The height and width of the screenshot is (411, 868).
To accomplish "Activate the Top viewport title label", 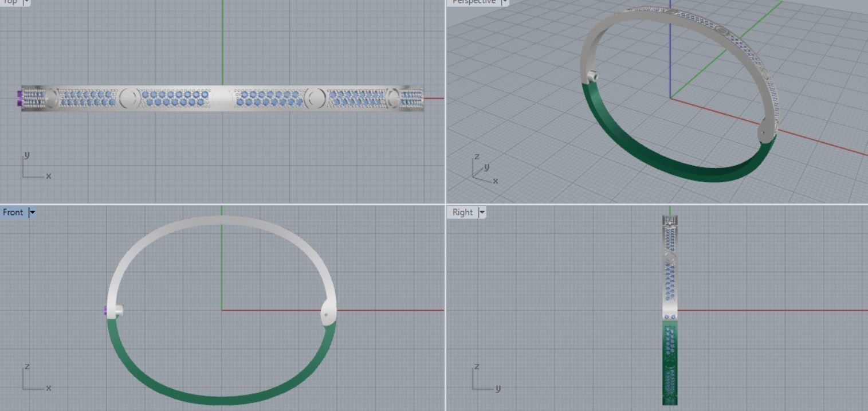I will [x=10, y=2].
